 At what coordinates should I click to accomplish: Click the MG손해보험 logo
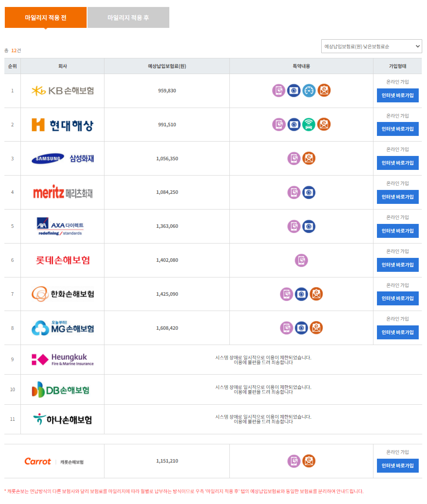point(63,328)
